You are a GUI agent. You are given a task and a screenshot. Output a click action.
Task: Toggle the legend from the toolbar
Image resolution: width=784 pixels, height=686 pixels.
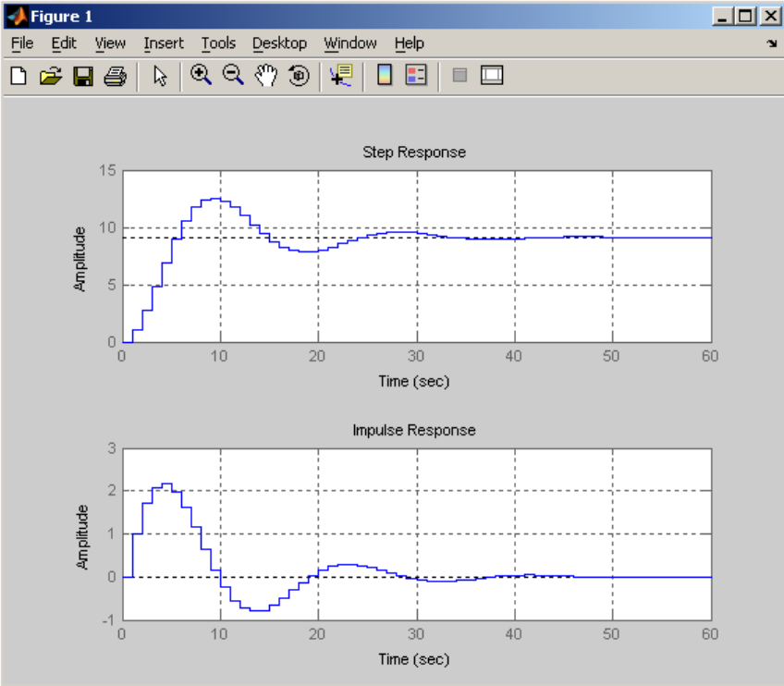(x=416, y=75)
